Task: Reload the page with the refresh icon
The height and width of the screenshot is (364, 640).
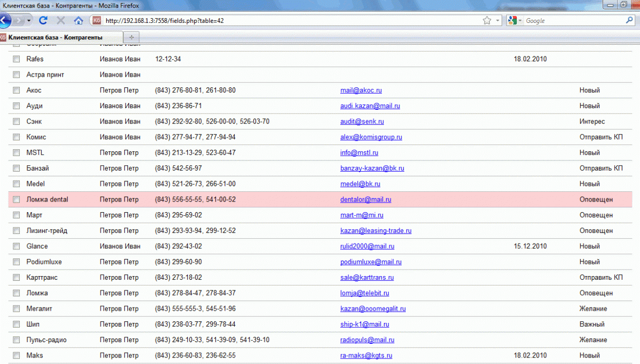Action: [44, 20]
